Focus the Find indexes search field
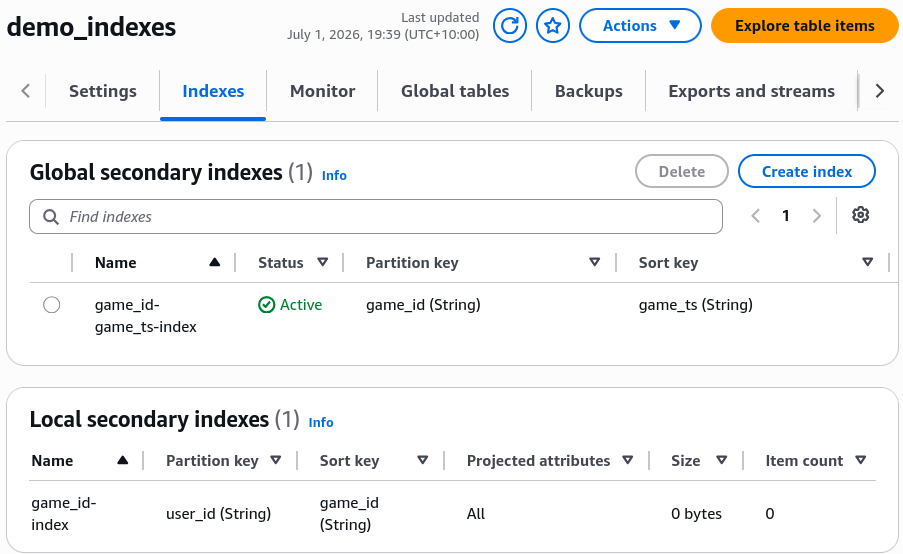This screenshot has width=903, height=554. click(376, 217)
